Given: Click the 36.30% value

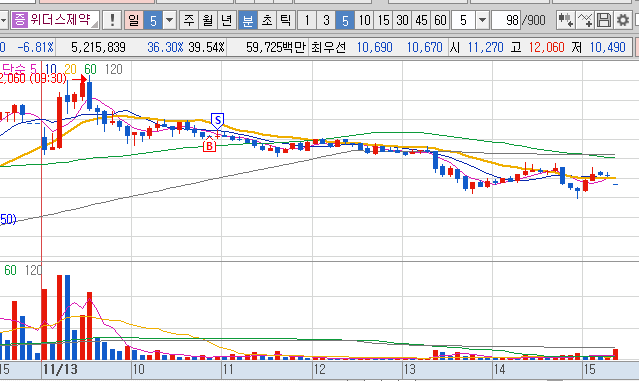Looking at the screenshot, I should point(165,48).
